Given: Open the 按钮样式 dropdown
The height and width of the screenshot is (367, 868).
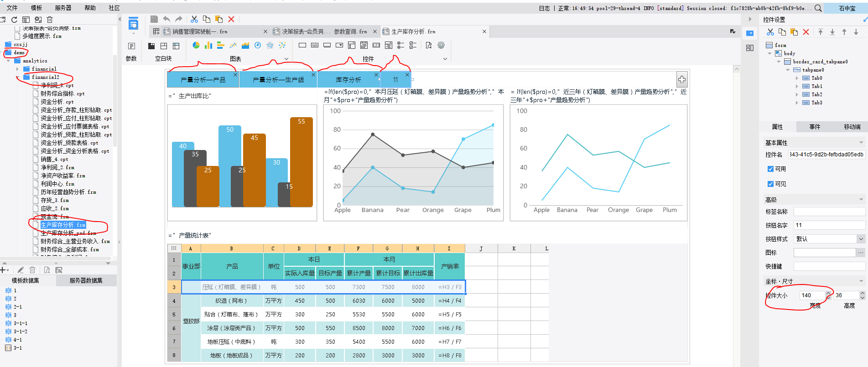Looking at the screenshot, I should [x=861, y=239].
